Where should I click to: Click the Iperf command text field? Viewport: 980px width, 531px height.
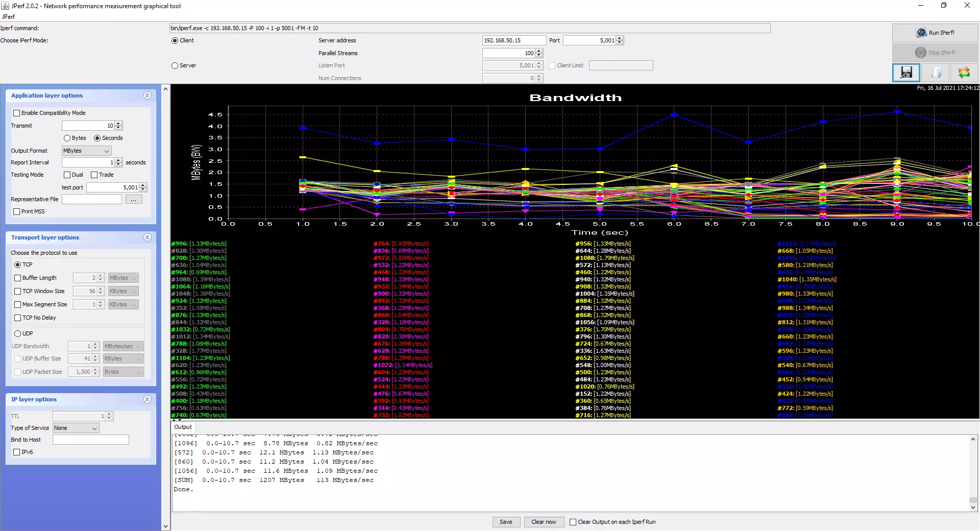(470, 28)
